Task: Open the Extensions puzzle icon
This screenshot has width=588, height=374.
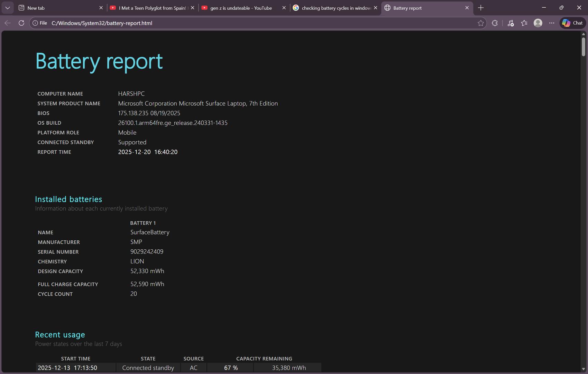Action: [495, 23]
